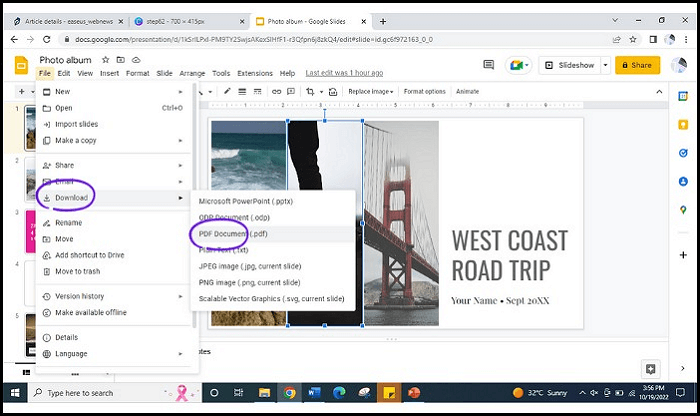Open the Replace image dropdown
700x416 pixels.
click(371, 91)
